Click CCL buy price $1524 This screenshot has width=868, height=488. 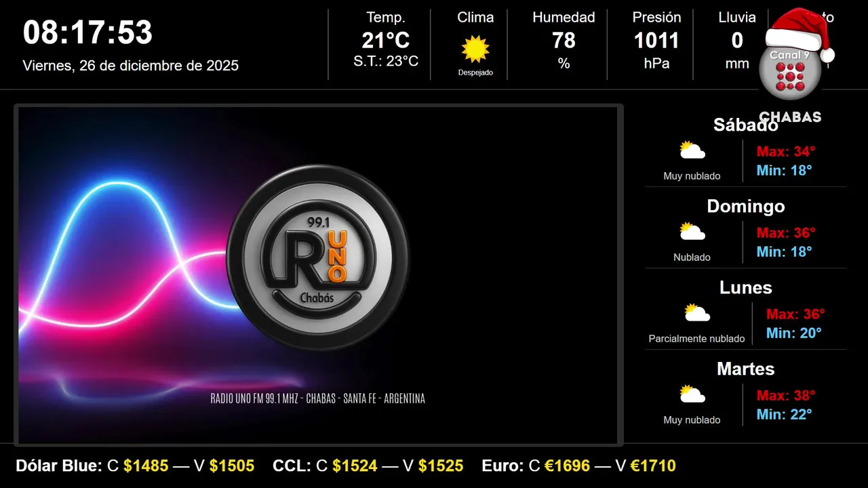355,466
